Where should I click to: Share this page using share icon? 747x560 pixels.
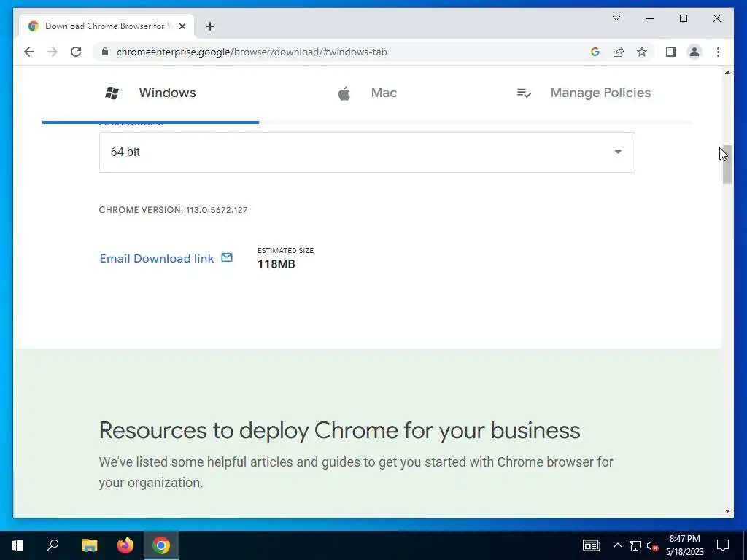[x=619, y=52]
